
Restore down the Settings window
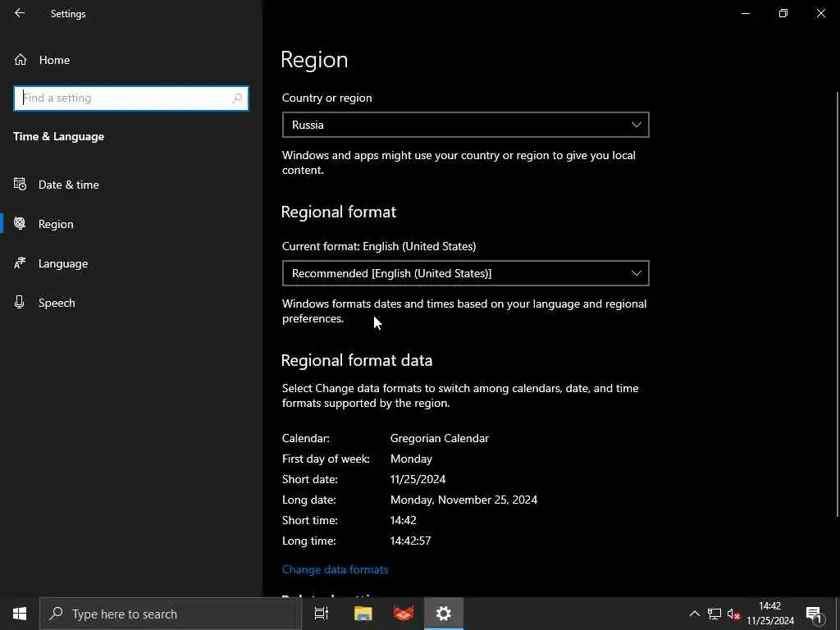(783, 13)
